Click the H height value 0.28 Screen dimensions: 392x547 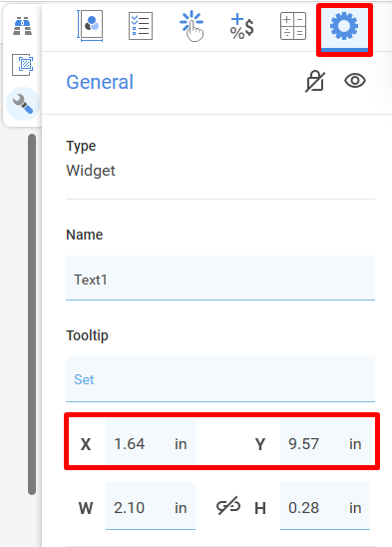click(325, 506)
